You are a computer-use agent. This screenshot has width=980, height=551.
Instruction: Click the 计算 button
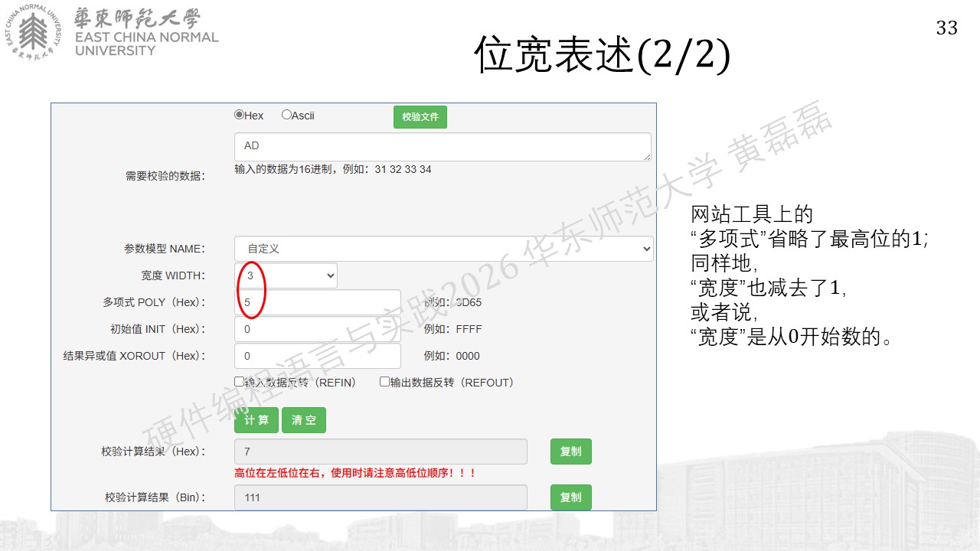click(256, 420)
